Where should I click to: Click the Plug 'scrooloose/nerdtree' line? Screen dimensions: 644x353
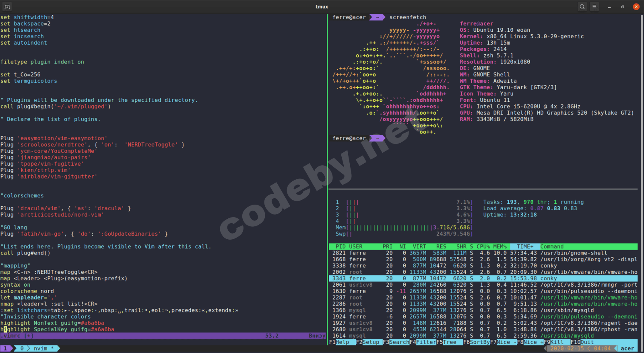tap(93, 145)
